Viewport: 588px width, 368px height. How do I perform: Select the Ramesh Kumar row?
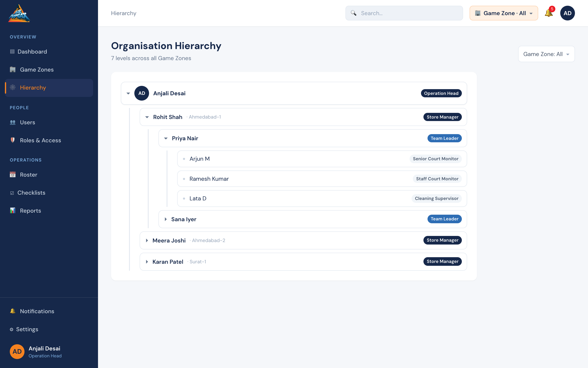click(x=322, y=179)
